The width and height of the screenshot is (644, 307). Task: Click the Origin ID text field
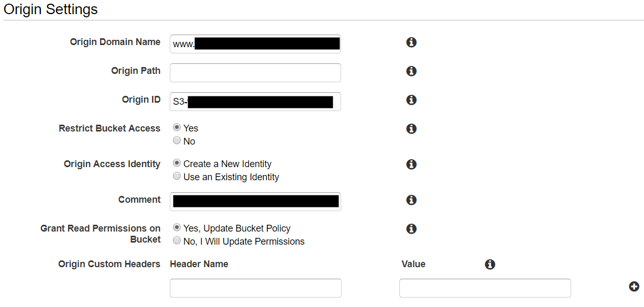tap(255, 102)
